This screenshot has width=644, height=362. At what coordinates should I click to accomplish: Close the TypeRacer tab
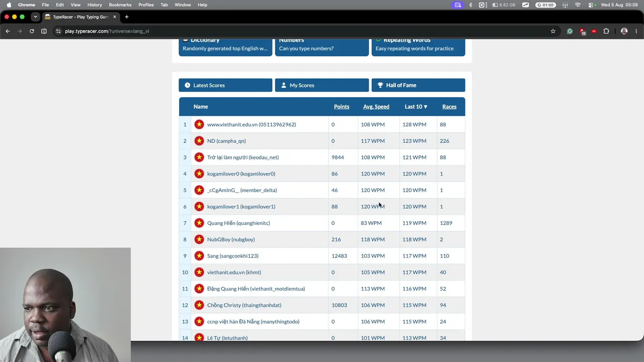click(115, 17)
